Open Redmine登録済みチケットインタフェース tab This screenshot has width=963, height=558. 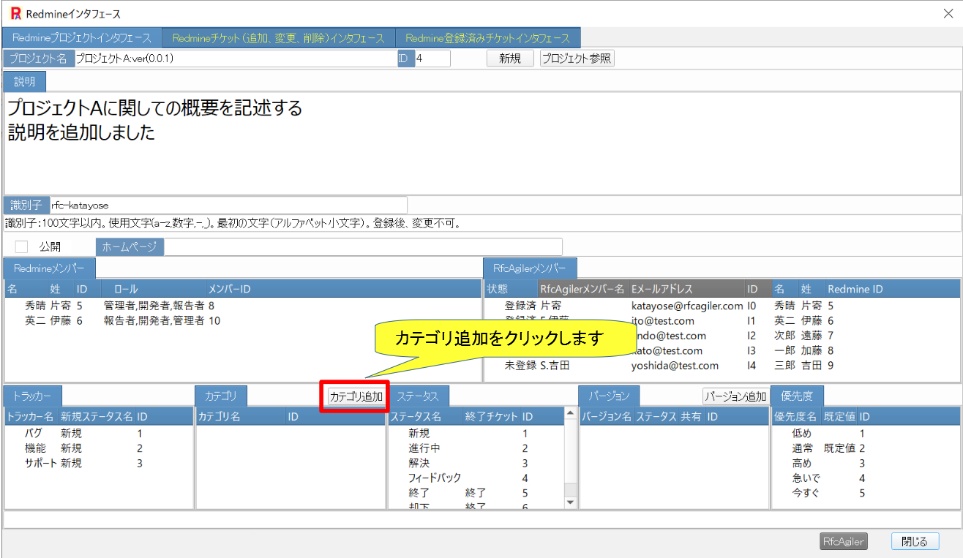click(x=488, y=38)
